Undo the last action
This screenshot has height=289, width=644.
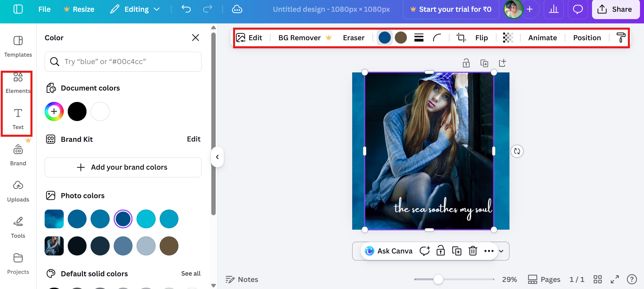pyautogui.click(x=186, y=9)
